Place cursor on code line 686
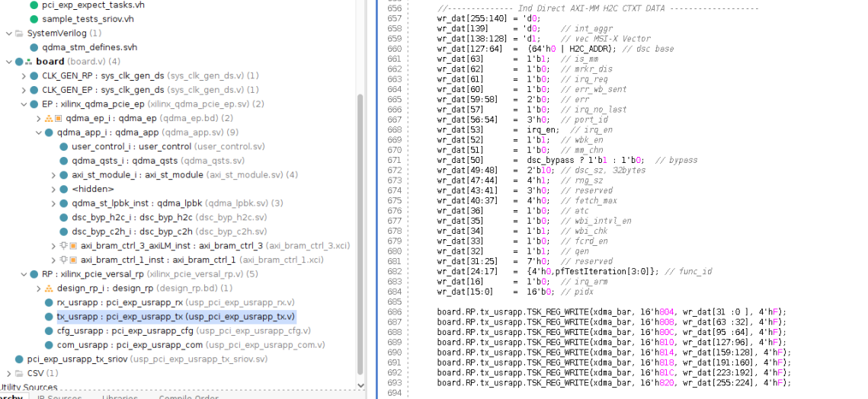 pyautogui.click(x=610, y=312)
